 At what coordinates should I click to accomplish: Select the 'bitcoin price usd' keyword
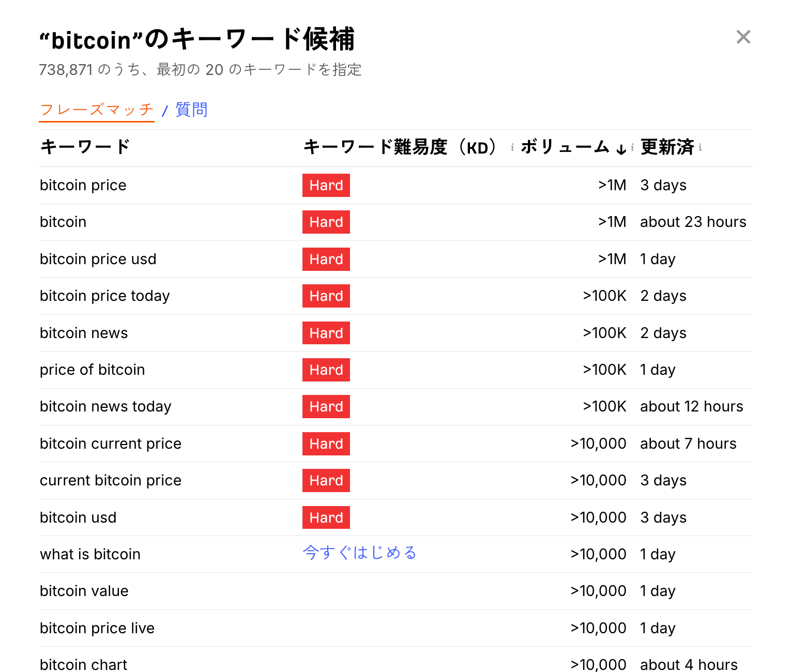tap(98, 259)
